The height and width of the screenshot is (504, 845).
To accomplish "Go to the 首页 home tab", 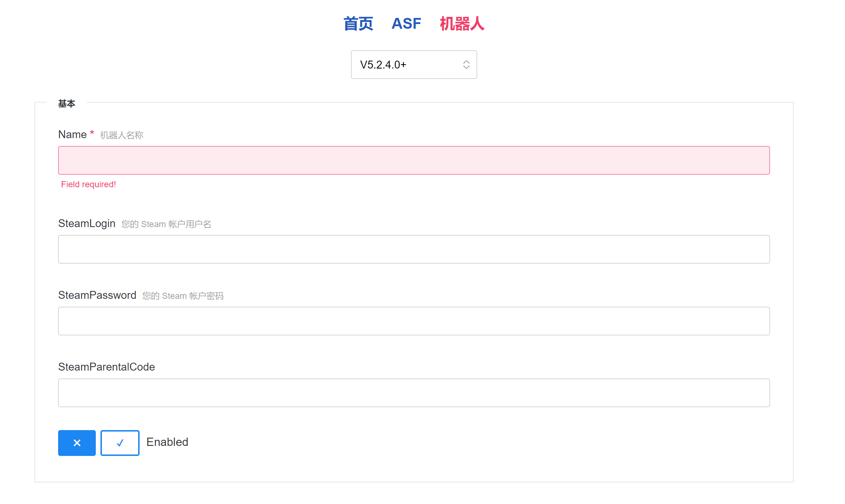I will [358, 24].
